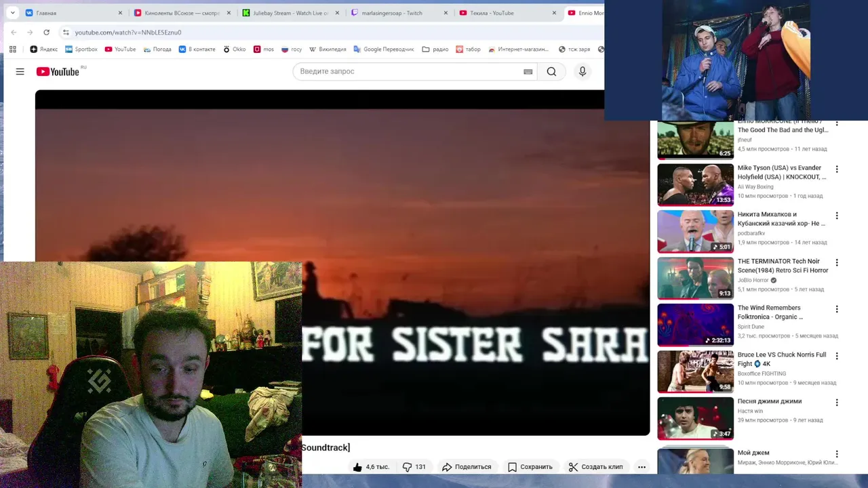This screenshot has width=868, height=488.
Task: Close the Juliebay Stream tab
Action: [337, 13]
